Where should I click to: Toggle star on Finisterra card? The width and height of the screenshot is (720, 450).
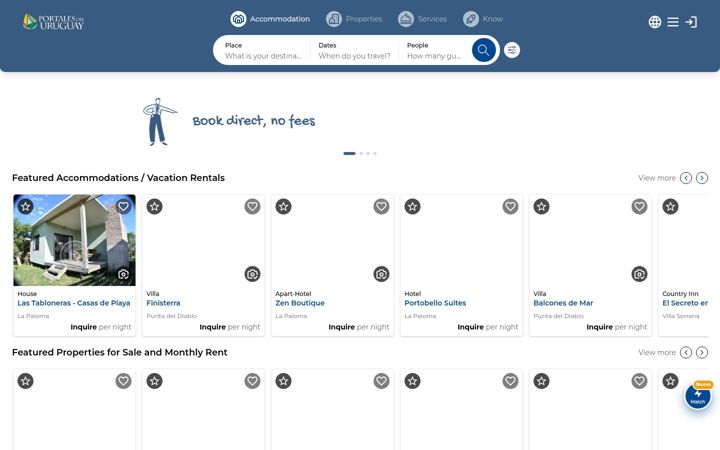(x=155, y=207)
